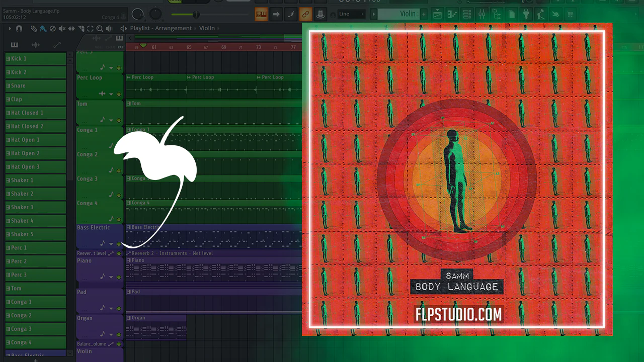Select Shaker 4 pattern in picker
Viewport: 644px width, 362px height.
(36, 221)
